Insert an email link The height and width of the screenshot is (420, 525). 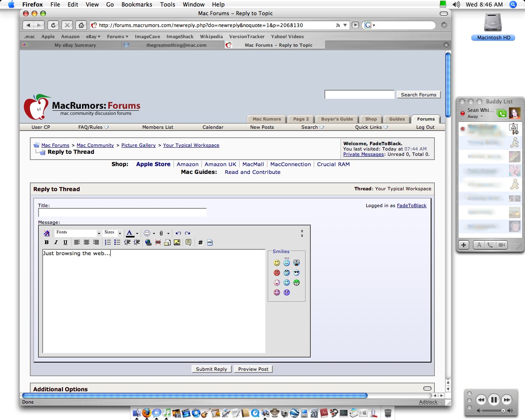pos(167,242)
